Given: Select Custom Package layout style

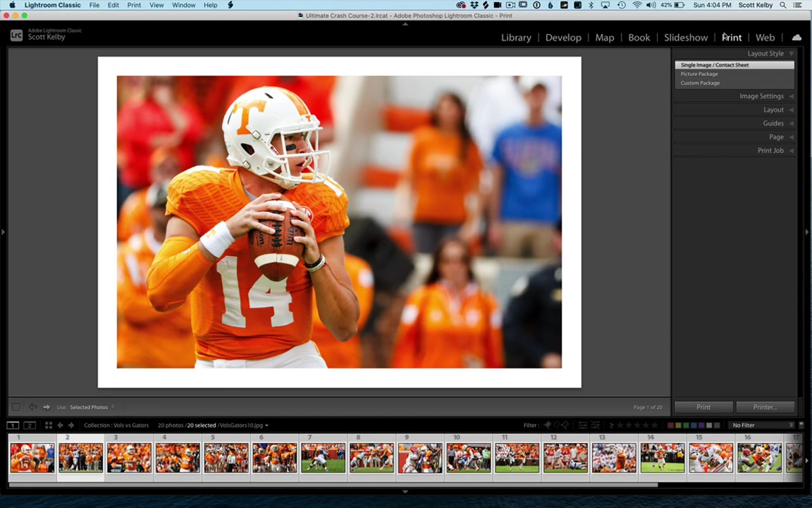Looking at the screenshot, I should [x=734, y=83].
